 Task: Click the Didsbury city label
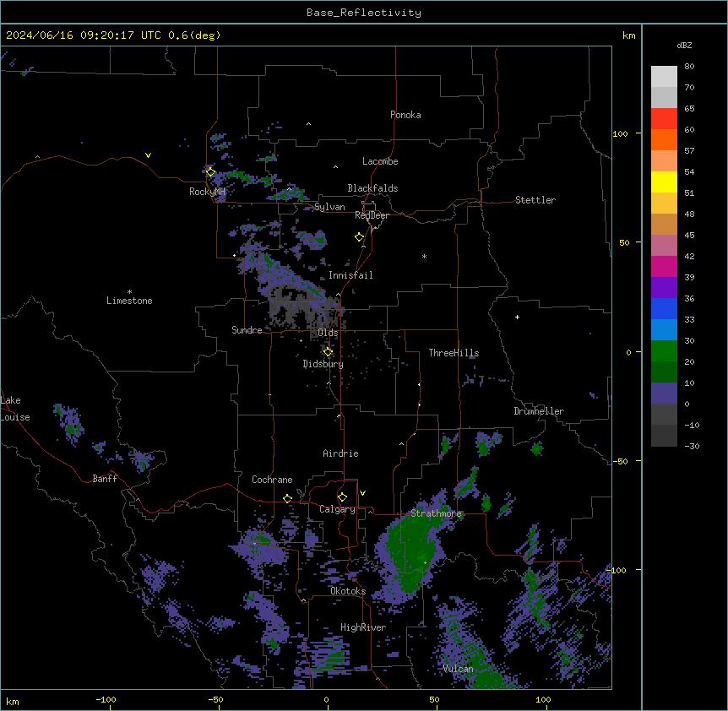tap(323, 364)
